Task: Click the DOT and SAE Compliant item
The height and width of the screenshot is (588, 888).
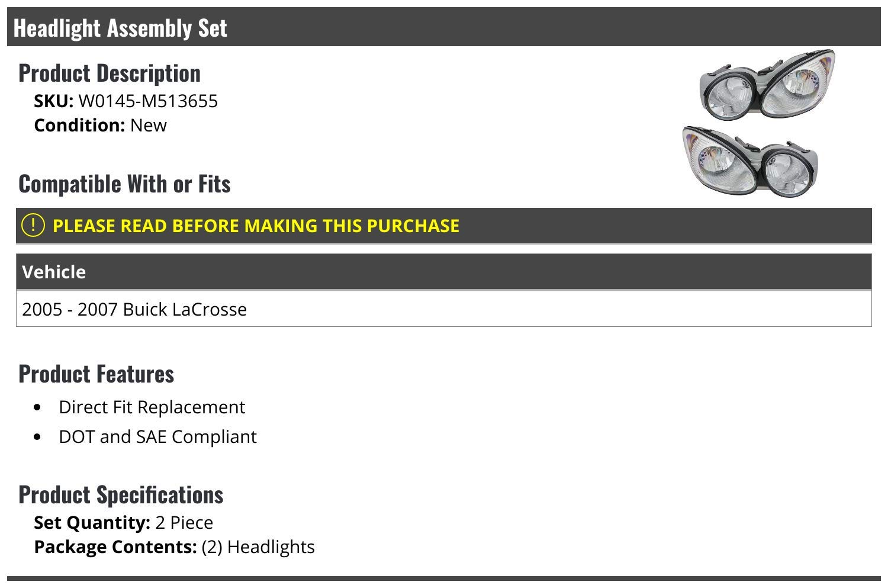Action: pos(157,437)
